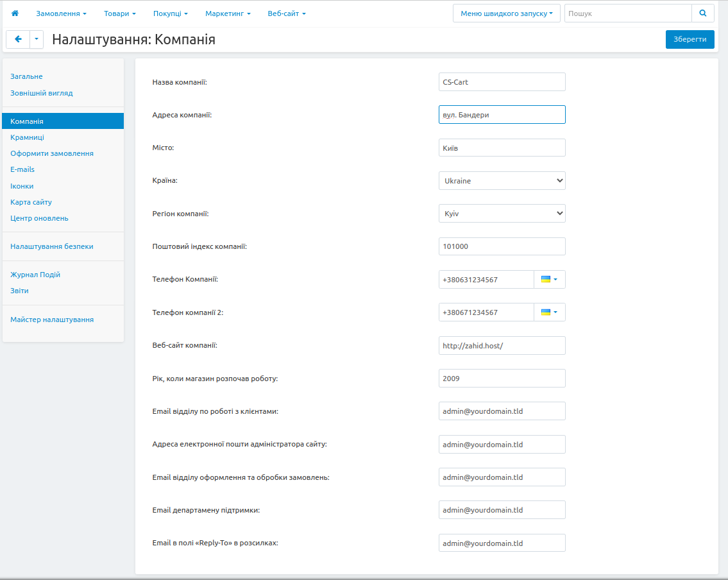Open Налаштування безпеки in sidebar
This screenshot has width=728, height=580.
click(52, 246)
